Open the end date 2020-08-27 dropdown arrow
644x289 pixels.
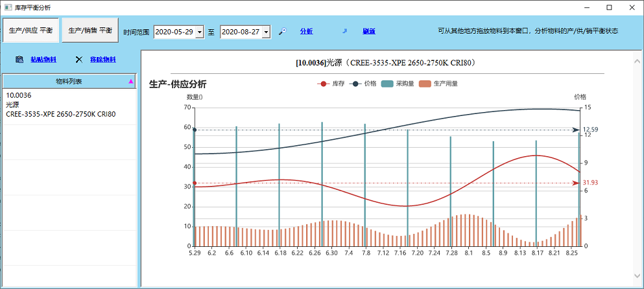coord(266,32)
